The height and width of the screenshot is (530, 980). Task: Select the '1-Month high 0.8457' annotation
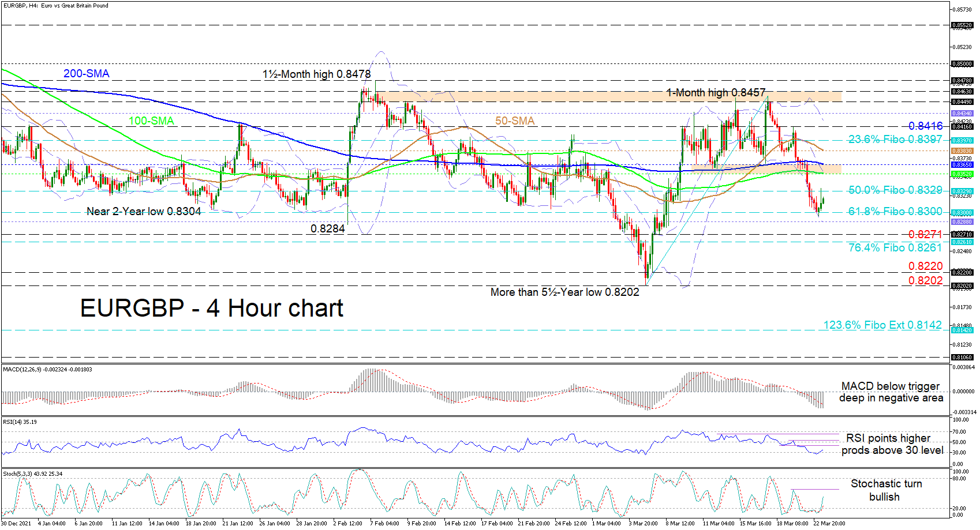tap(716, 92)
